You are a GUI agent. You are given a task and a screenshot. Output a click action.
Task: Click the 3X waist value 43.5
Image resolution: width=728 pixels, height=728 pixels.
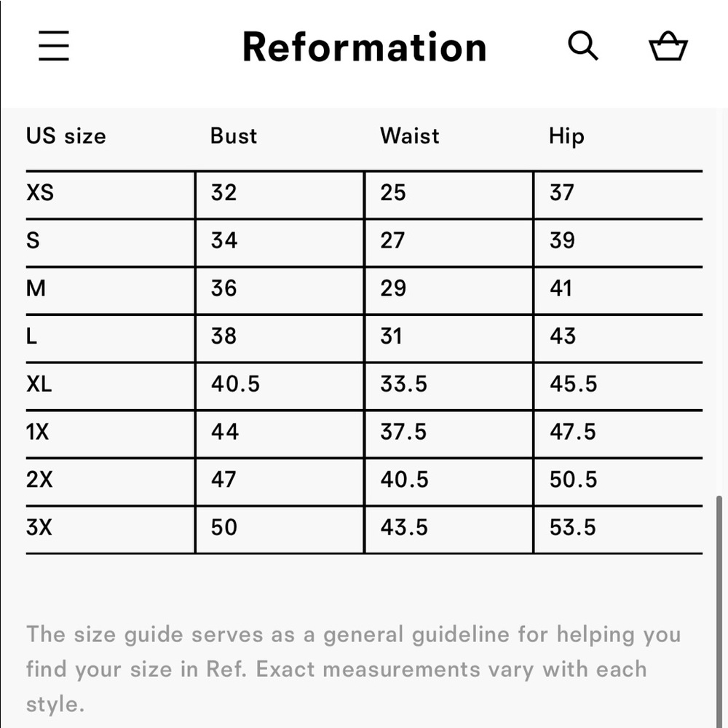[x=404, y=527]
